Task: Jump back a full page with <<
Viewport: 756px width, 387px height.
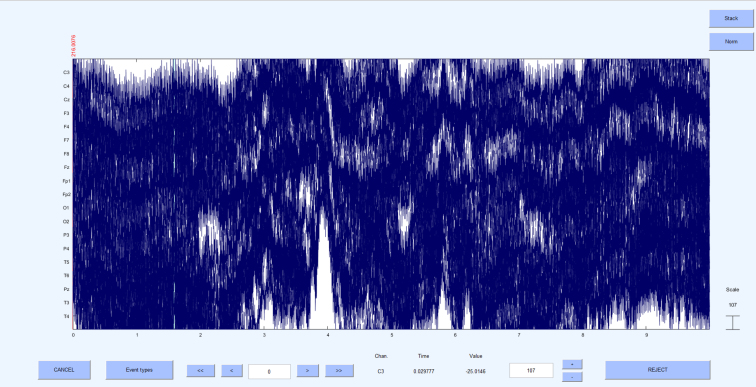Action: coord(201,371)
